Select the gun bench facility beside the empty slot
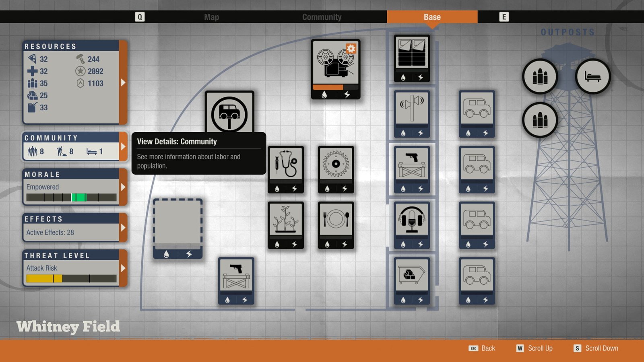 pos(236,281)
